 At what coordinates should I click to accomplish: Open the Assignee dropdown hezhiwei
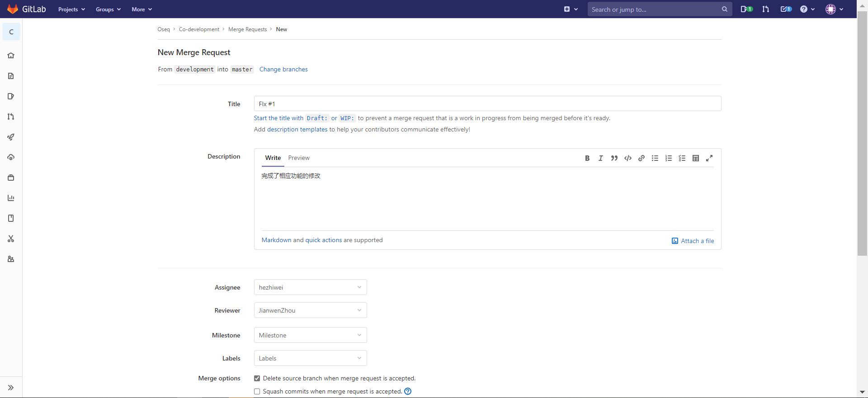point(310,287)
